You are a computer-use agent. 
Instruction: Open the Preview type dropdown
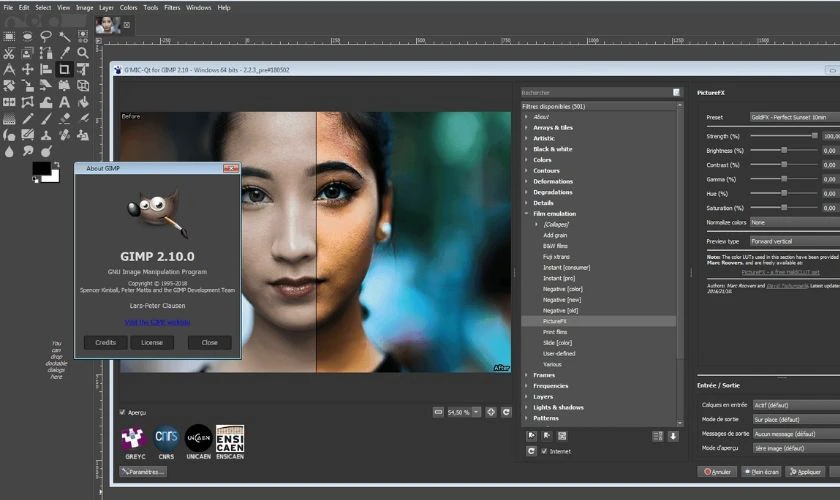tap(794, 241)
